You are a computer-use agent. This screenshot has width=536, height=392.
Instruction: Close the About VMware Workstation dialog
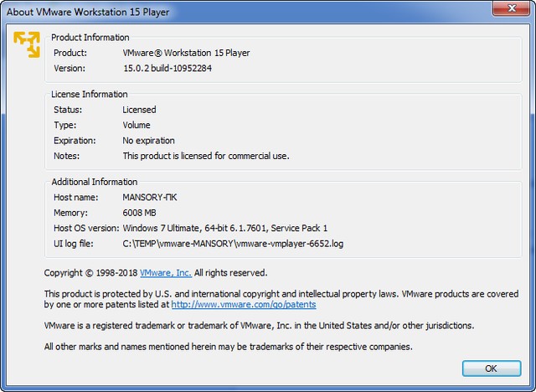(x=510, y=8)
